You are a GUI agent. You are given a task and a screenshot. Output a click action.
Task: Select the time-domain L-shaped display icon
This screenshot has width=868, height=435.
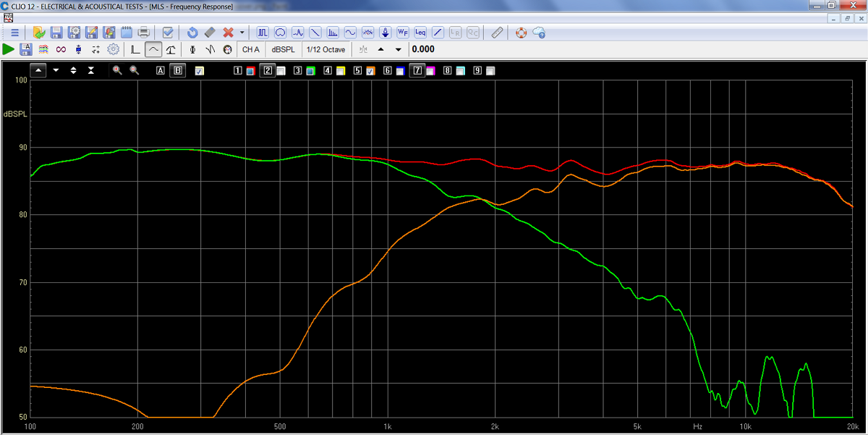tap(135, 49)
